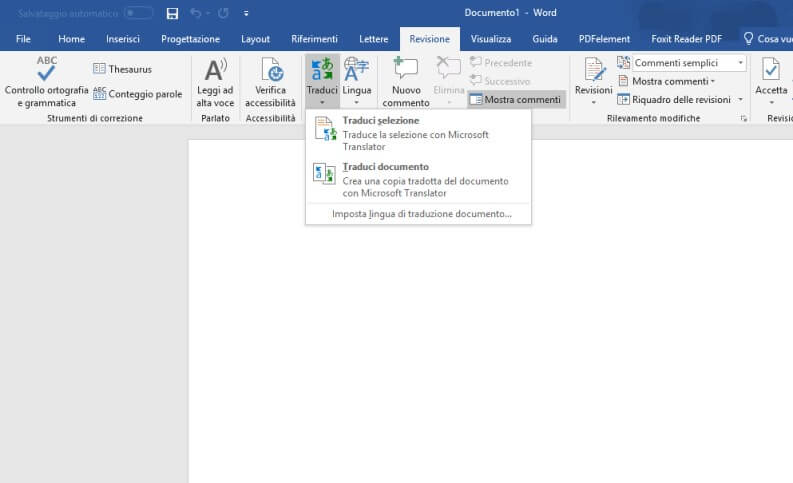Click the Save floppy disk icon

pos(172,13)
